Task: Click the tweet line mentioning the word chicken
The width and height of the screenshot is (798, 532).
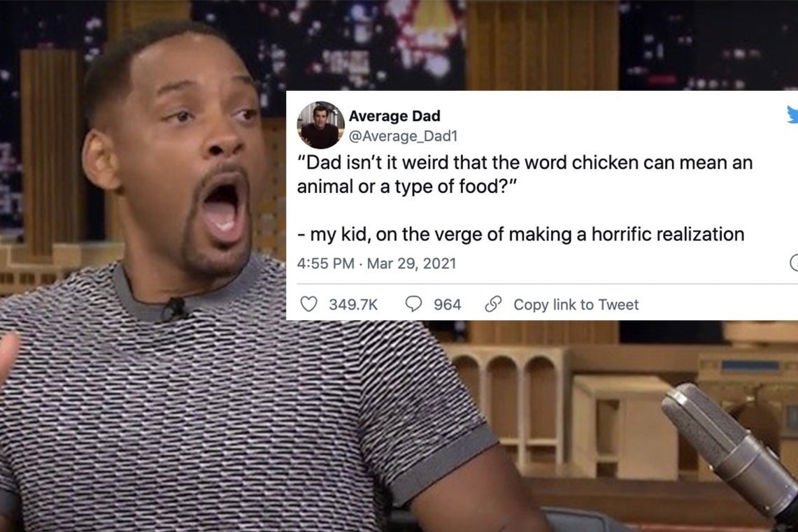Action: [525, 163]
